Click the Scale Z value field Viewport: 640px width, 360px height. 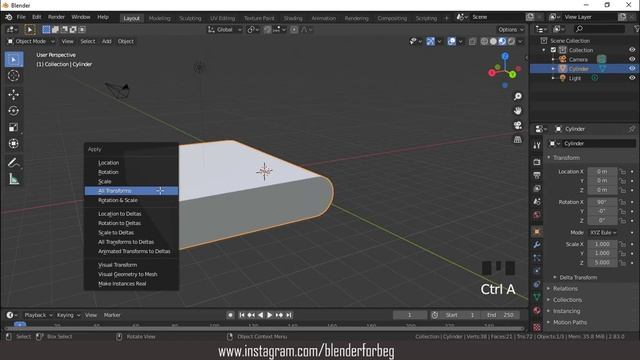602,262
